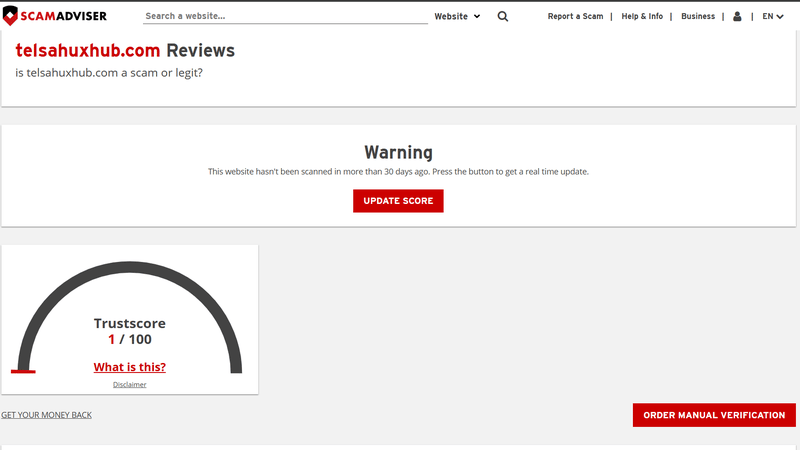Click Order Manual Verification button

(x=714, y=415)
